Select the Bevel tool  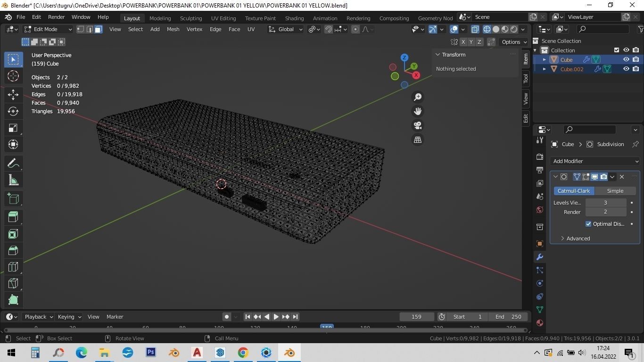coord(13,250)
